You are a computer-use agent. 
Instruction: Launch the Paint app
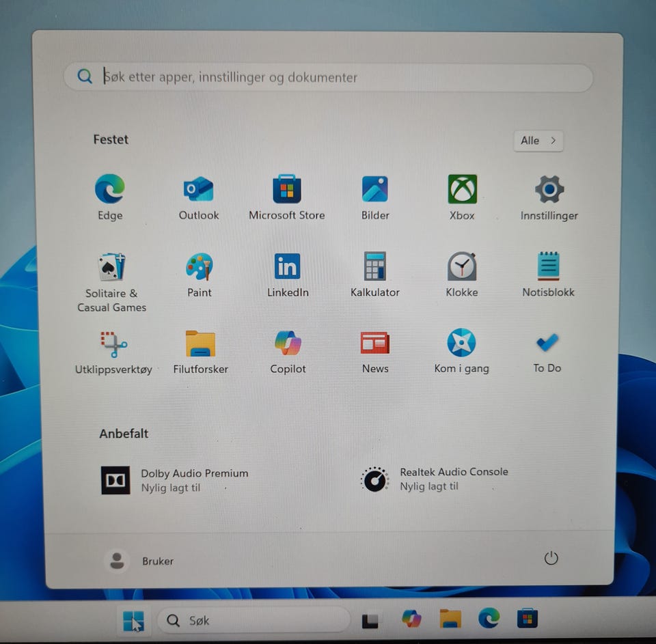point(199,275)
